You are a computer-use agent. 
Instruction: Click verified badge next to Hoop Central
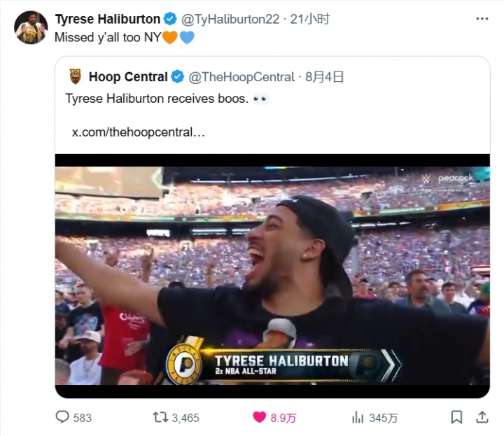coord(178,76)
